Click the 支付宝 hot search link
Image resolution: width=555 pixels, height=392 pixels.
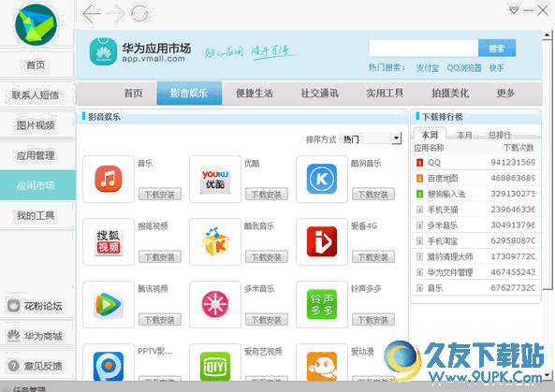428,68
